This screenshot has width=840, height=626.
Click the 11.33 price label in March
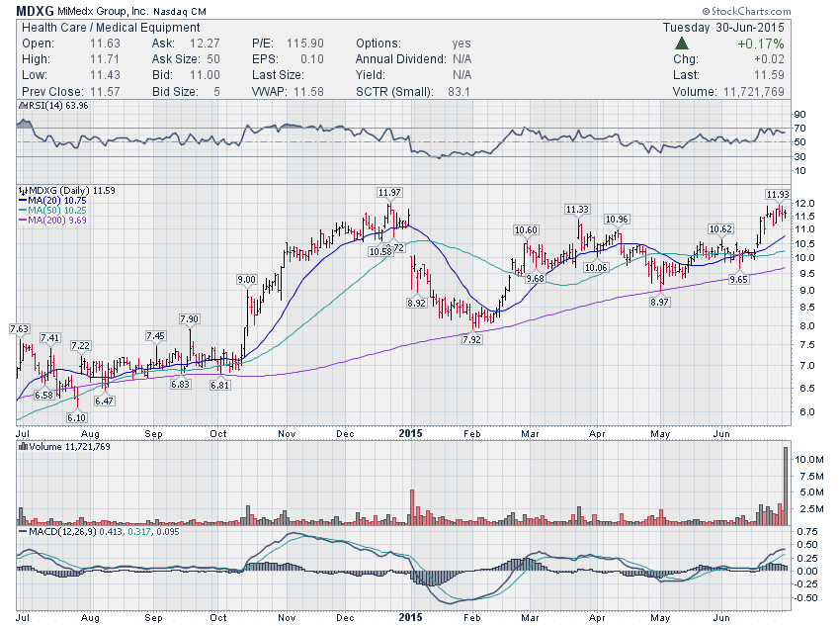[x=577, y=209]
